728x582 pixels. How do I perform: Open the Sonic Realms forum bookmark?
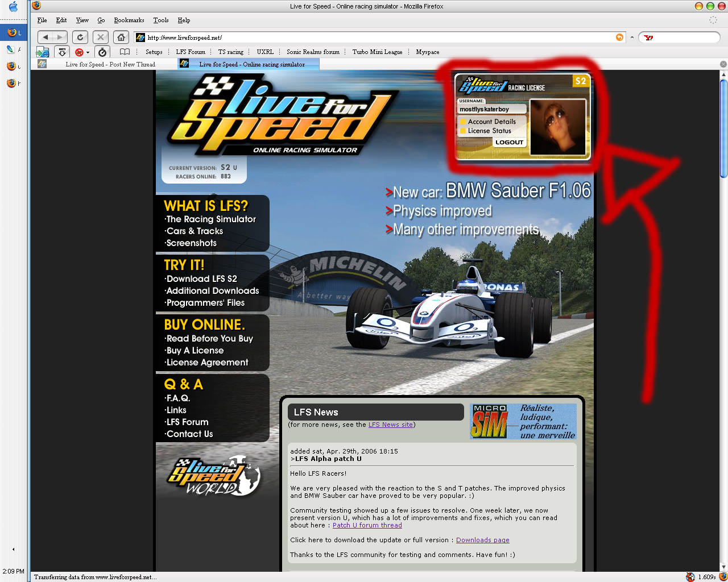(313, 52)
